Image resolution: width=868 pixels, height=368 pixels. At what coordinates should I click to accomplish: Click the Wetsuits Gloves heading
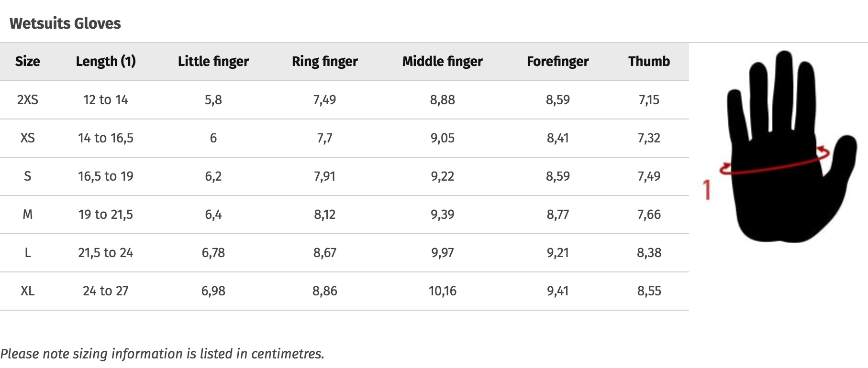click(x=65, y=23)
